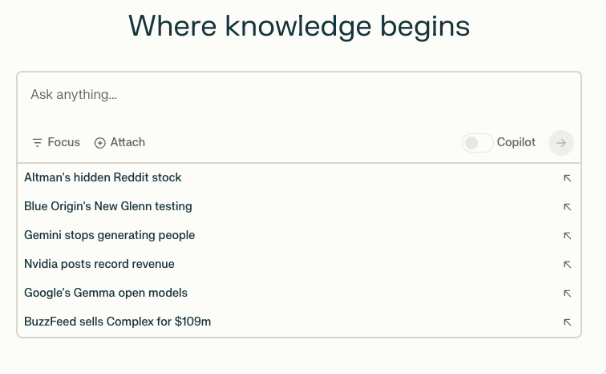Click arrow icon beside Google's Gemma open models
This screenshot has width=606, height=374.
click(x=567, y=294)
